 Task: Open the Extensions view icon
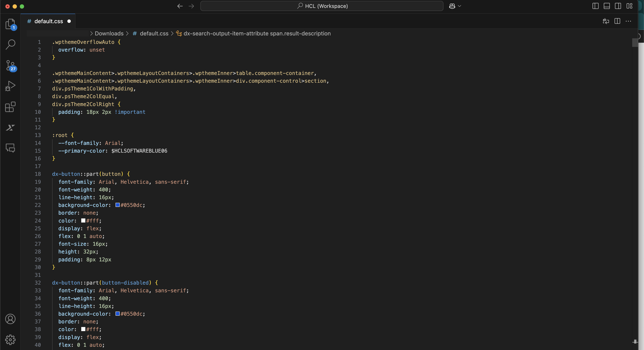10,107
